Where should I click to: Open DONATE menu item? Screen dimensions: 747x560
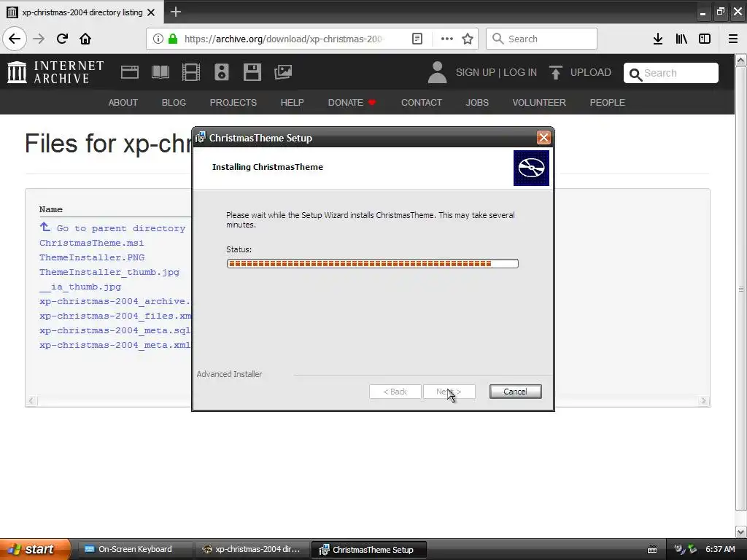[352, 102]
